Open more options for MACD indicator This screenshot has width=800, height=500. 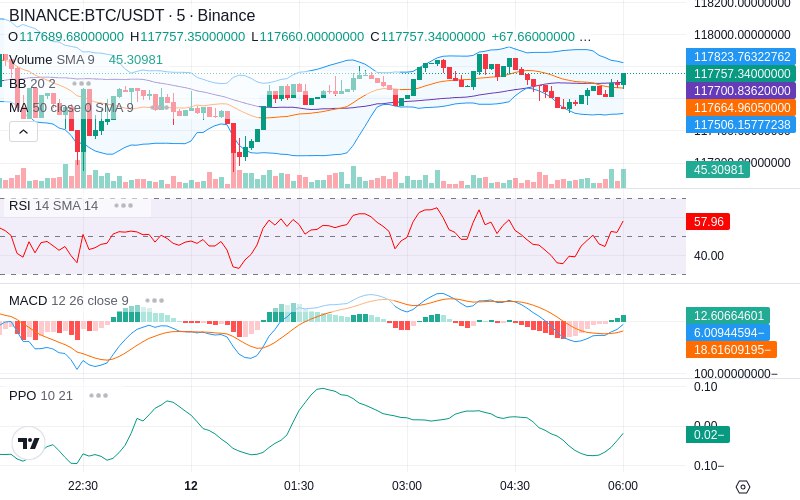[154, 301]
